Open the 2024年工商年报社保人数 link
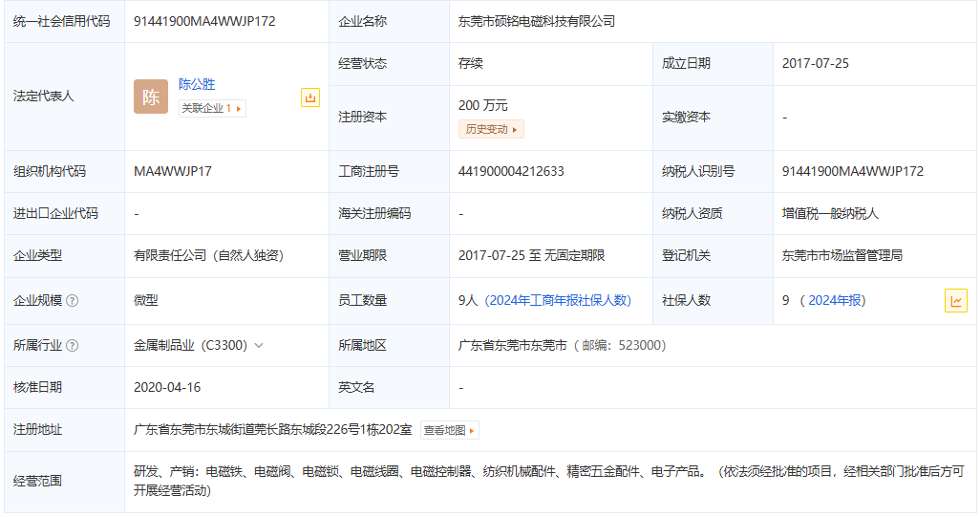The height and width of the screenshot is (517, 980). click(x=559, y=300)
